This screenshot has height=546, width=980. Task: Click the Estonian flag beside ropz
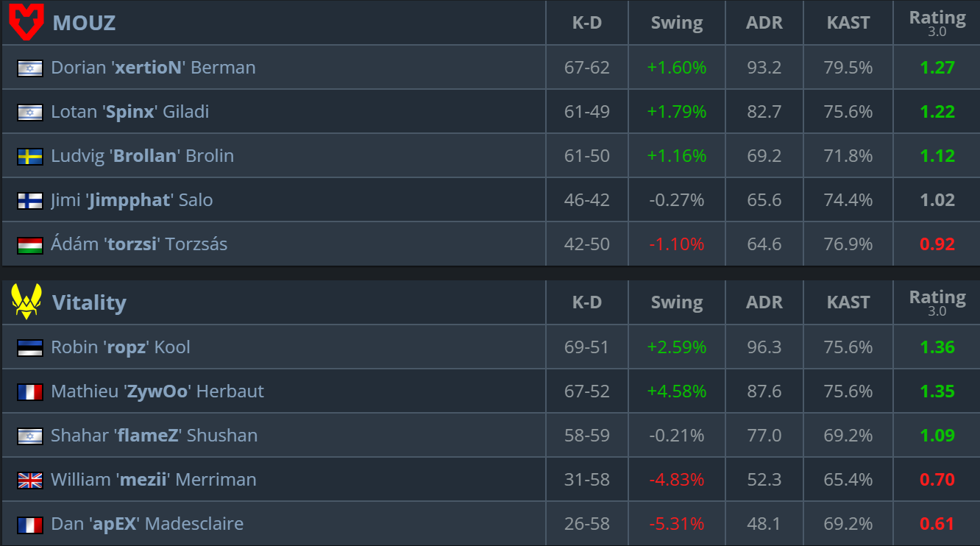pos(30,347)
